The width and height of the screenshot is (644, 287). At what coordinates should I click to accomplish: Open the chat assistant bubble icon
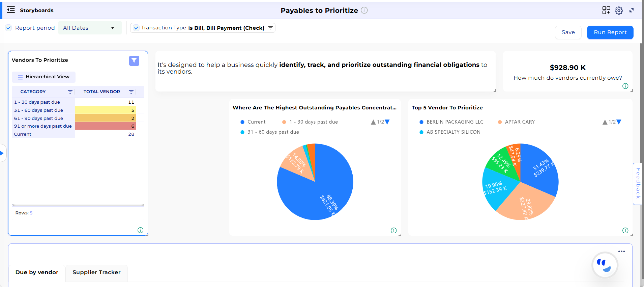[x=605, y=265]
